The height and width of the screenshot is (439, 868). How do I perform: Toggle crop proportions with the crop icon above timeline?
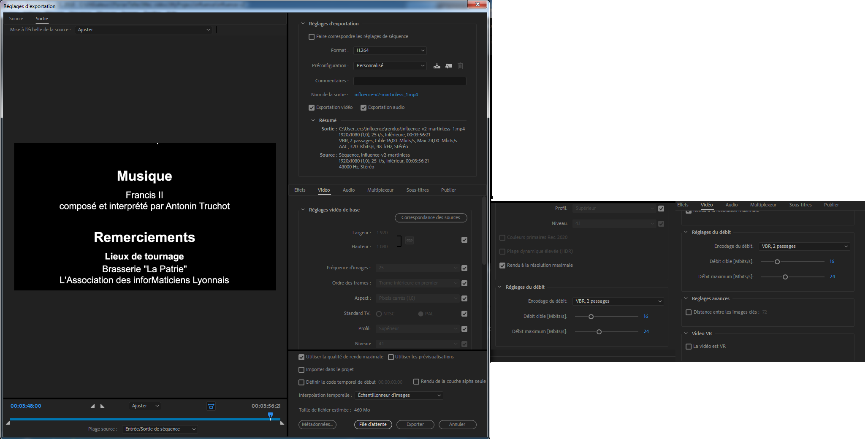point(211,406)
